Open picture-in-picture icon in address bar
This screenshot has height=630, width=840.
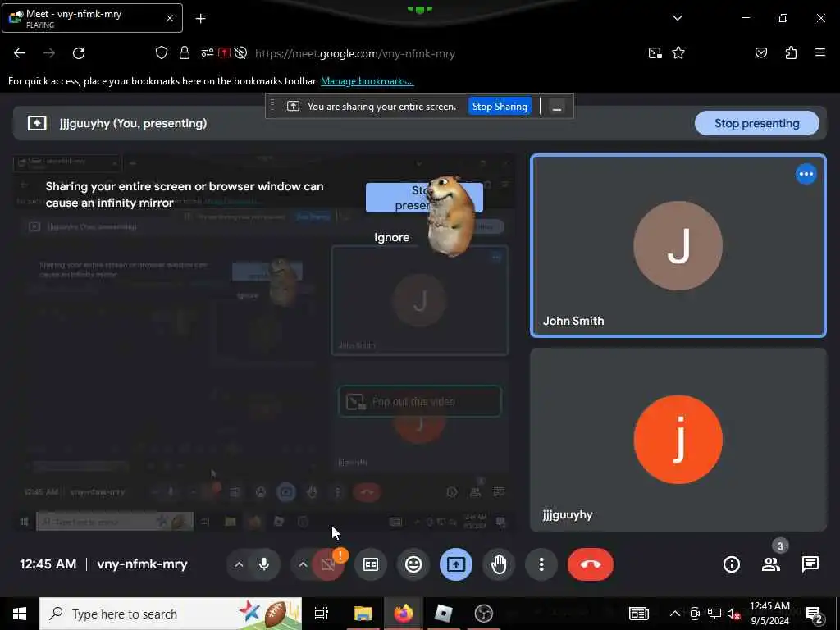[x=655, y=53]
